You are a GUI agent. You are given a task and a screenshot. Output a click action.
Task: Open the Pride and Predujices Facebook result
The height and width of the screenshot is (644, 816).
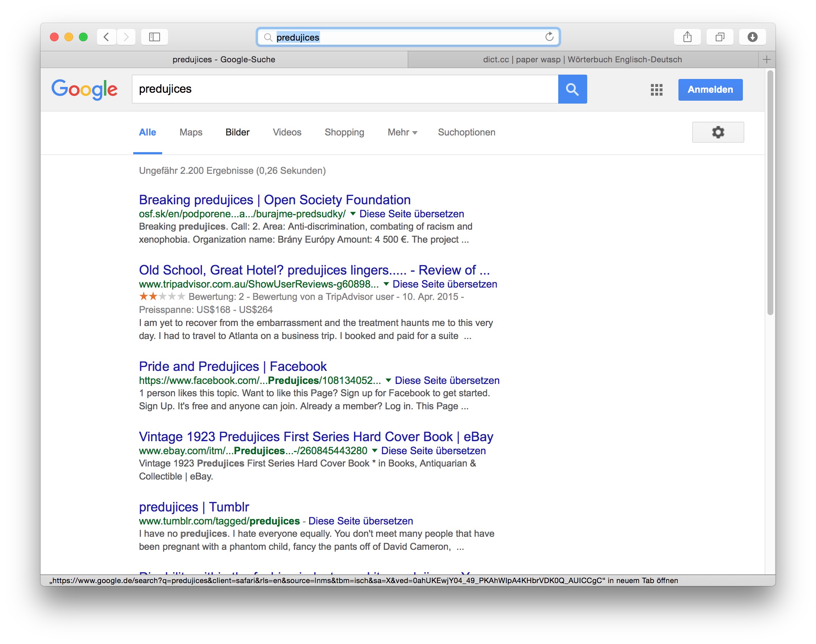click(x=232, y=366)
